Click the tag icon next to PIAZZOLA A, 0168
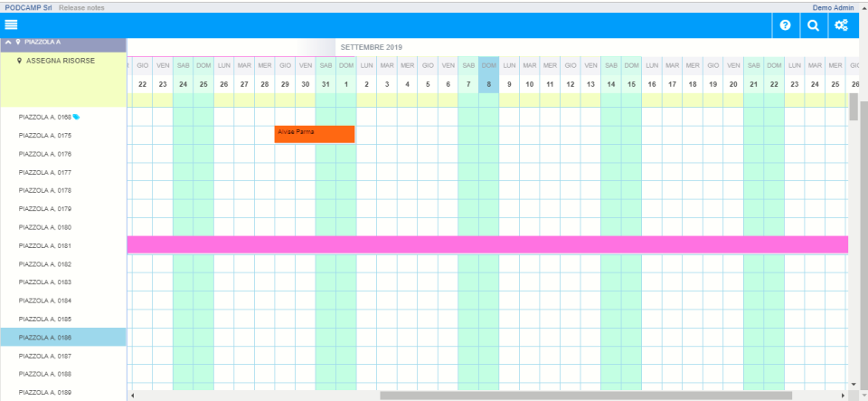Viewport: 868px width, 401px height. click(76, 117)
